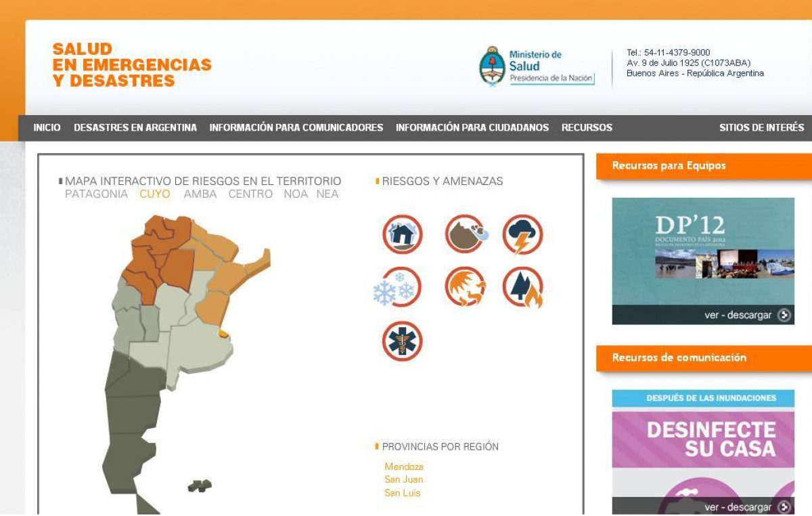
Task: Select the storm cloud with lightning icon
Action: click(522, 234)
